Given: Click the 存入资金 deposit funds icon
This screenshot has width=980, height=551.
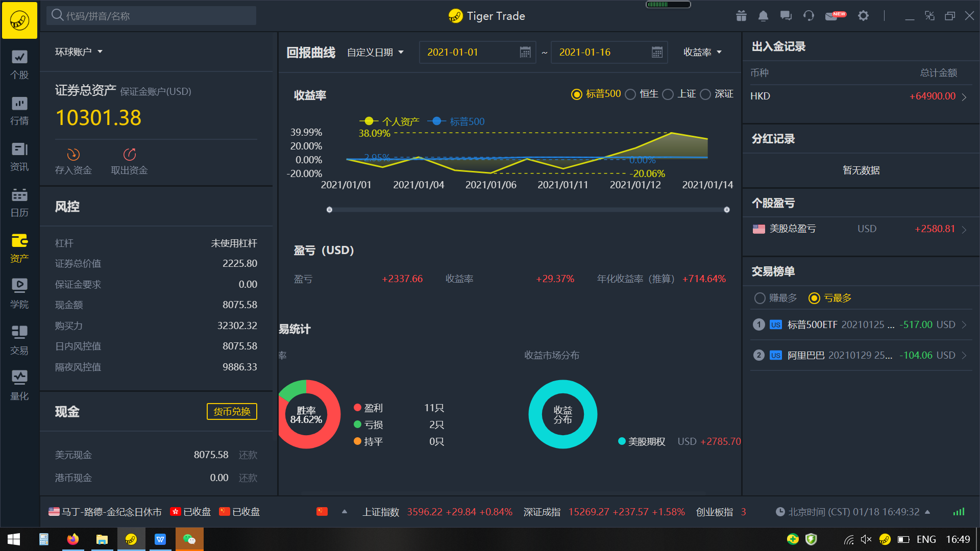Looking at the screenshot, I should pos(73,154).
